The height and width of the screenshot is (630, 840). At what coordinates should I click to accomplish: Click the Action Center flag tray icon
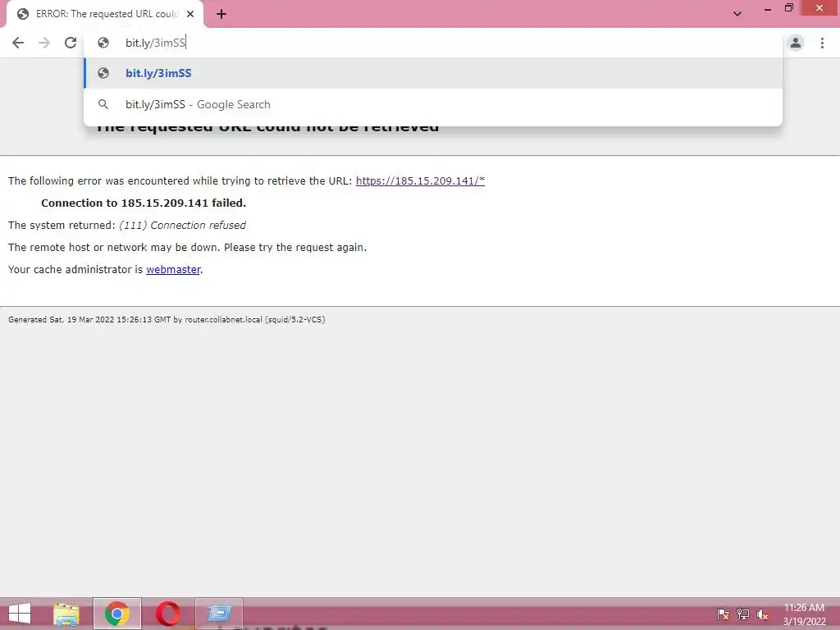(x=723, y=614)
